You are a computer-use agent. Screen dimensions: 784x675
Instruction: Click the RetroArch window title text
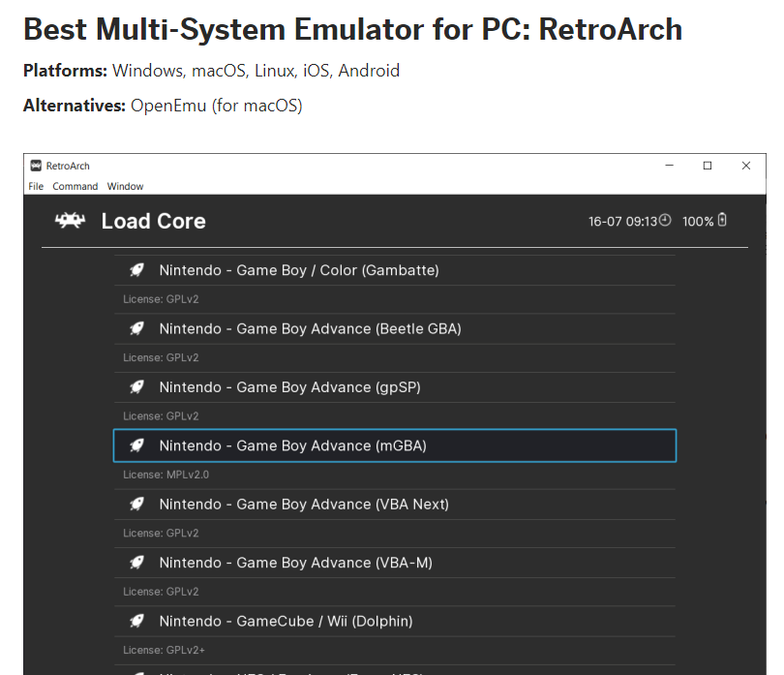click(x=68, y=166)
